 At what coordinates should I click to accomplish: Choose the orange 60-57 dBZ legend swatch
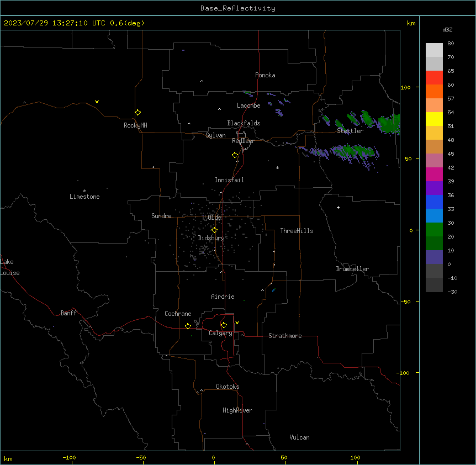point(434,91)
